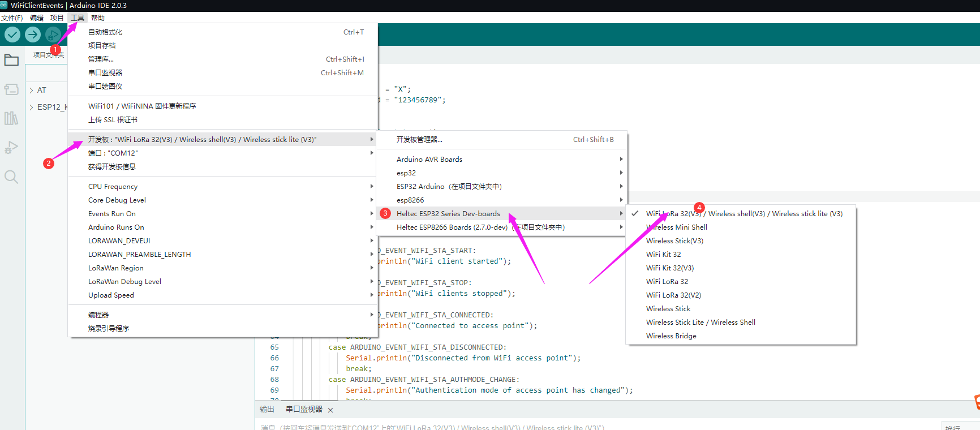Expand LORAWAN_PREAMBLE_LENGTH submenu
This screenshot has width=980, height=430.
[x=223, y=255]
